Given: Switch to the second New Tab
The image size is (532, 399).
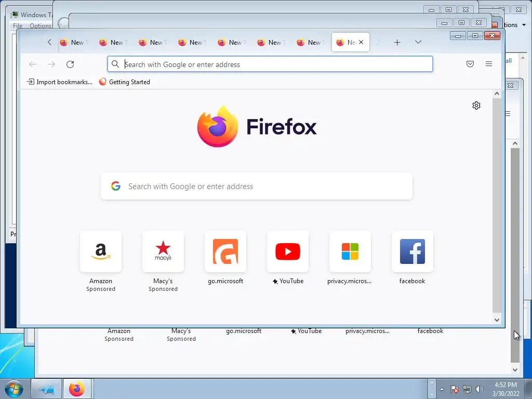Looking at the screenshot, I should tap(113, 43).
